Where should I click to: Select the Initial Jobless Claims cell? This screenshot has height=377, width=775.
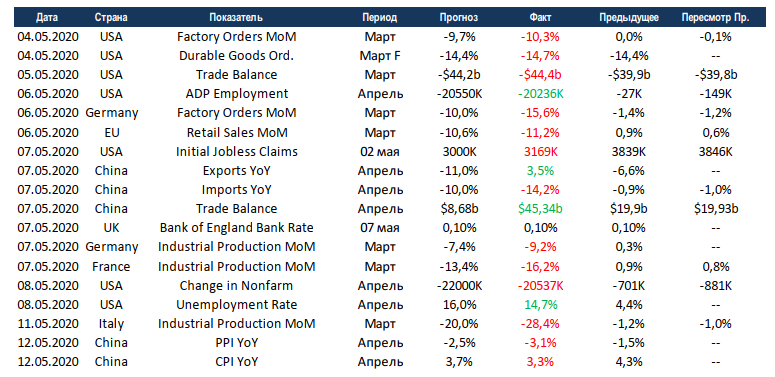[x=237, y=151]
